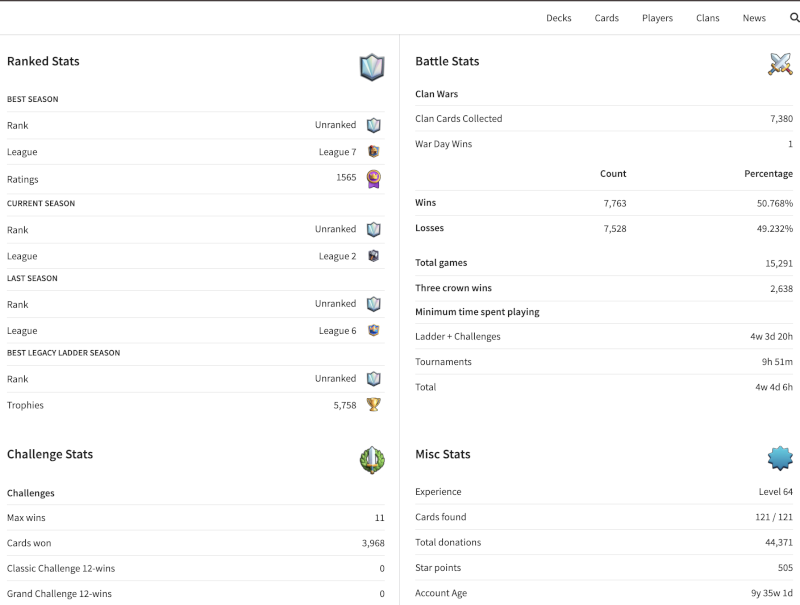Click the Max wins value 11
The height and width of the screenshot is (605, 800).
pos(380,518)
